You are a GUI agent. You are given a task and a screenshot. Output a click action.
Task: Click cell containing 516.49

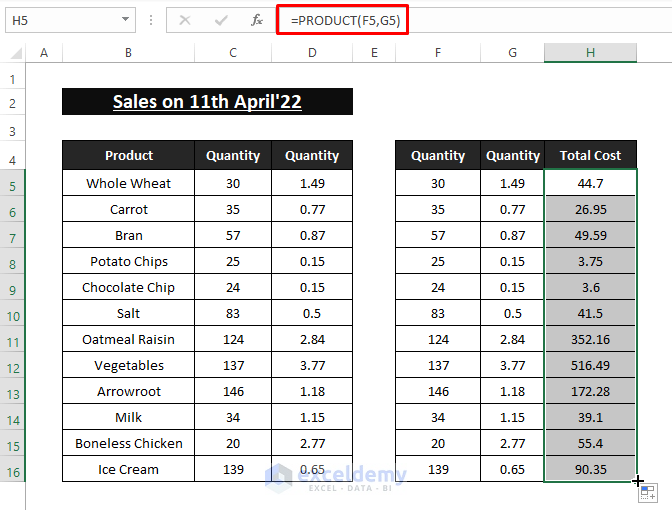[x=590, y=366]
